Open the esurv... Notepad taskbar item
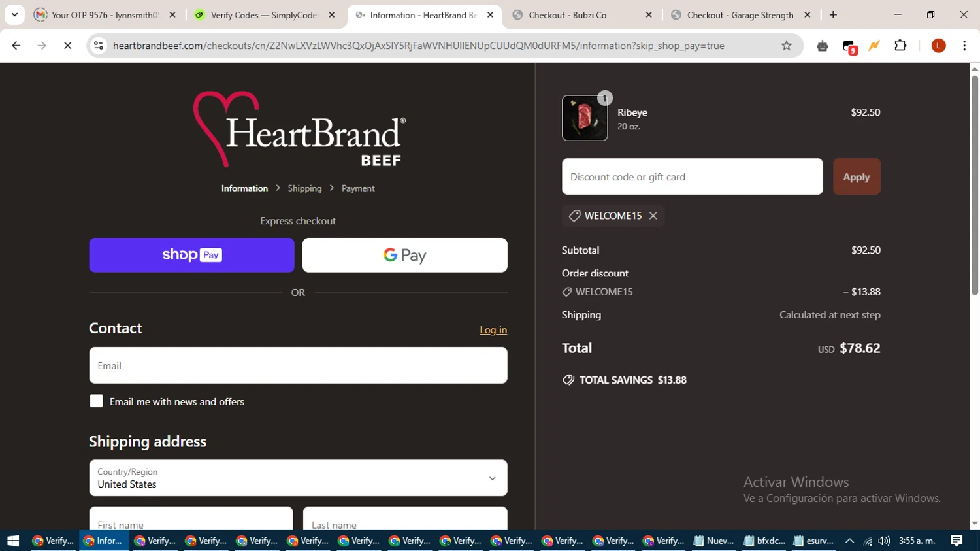The image size is (980, 551). [814, 541]
